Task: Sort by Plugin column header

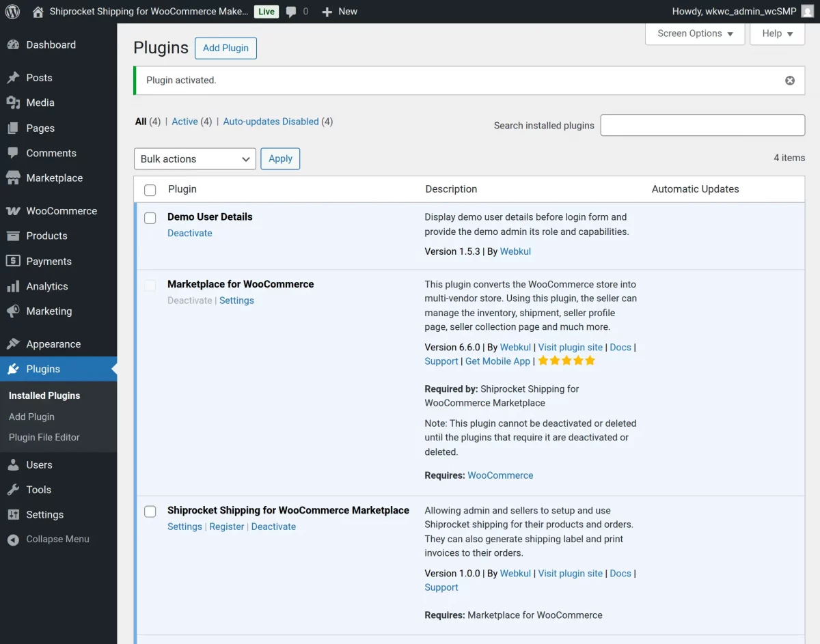Action: click(x=182, y=189)
